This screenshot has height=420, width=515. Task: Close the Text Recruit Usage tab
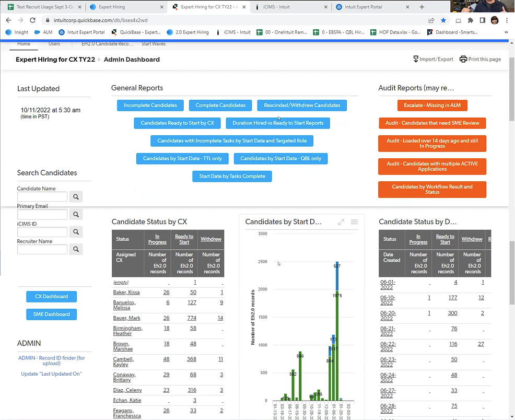pyautogui.click(x=79, y=7)
